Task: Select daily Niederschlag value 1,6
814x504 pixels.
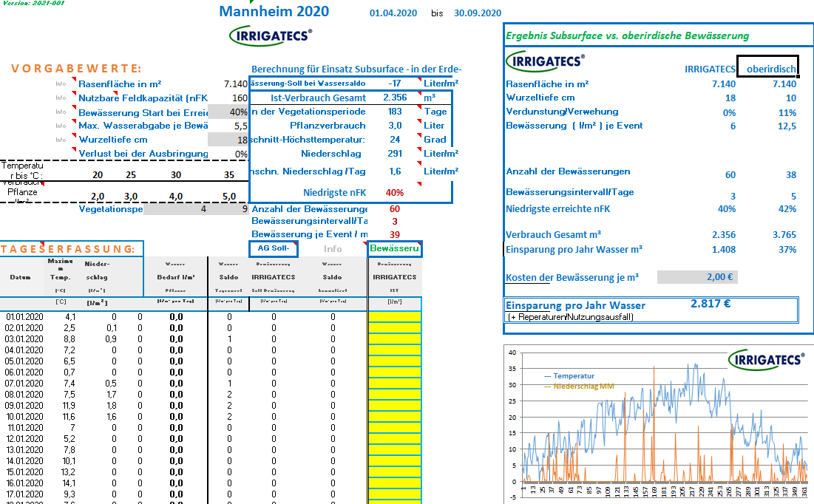Action: pyautogui.click(x=395, y=171)
